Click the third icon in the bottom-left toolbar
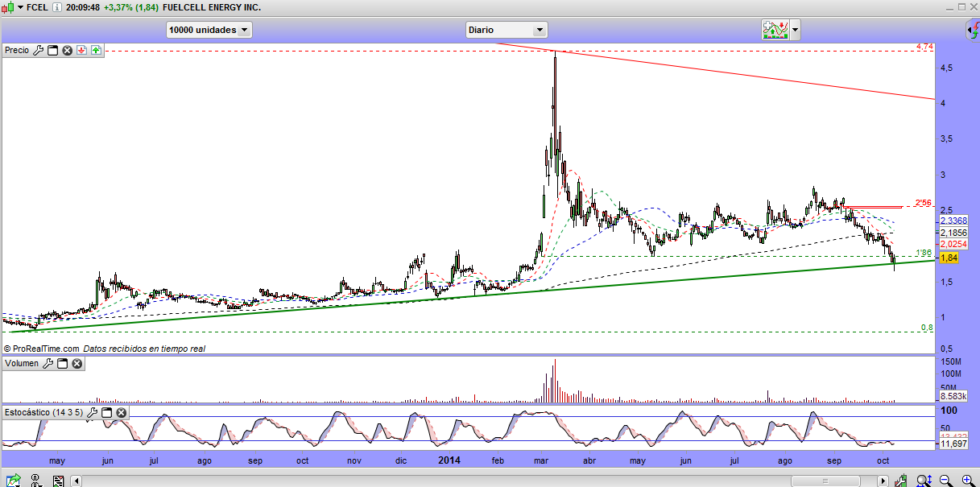Image resolution: width=980 pixels, height=487 pixels. point(59,481)
